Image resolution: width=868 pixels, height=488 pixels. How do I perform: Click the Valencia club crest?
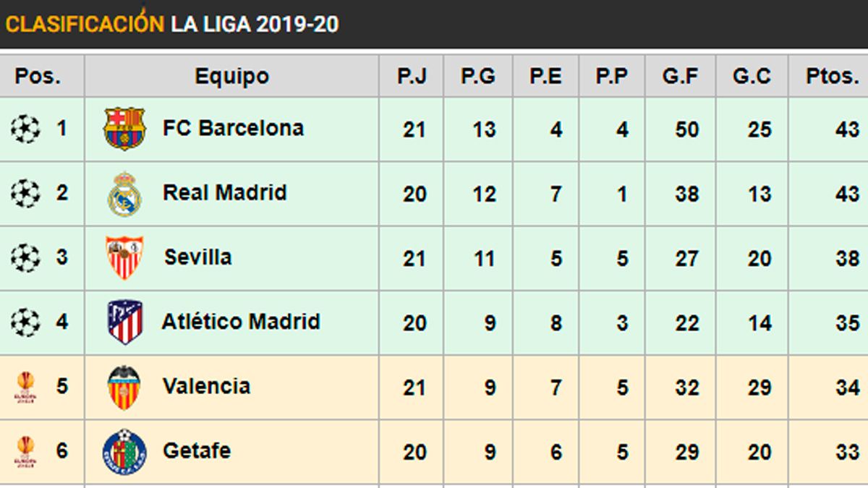pos(124,387)
